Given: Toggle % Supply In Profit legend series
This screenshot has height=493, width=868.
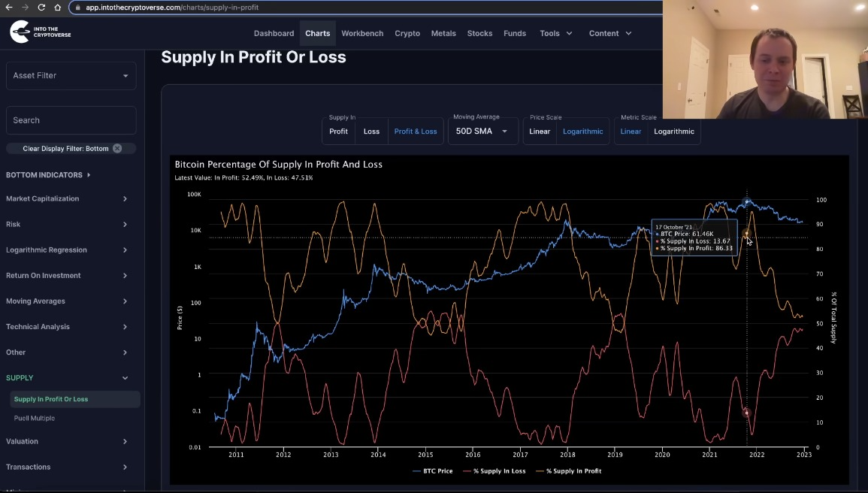Looking at the screenshot, I should 568,471.
